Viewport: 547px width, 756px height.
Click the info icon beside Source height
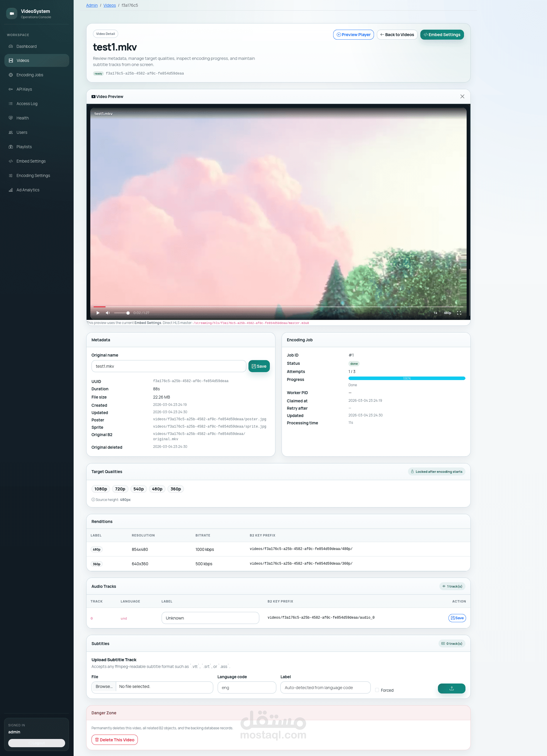(x=93, y=500)
